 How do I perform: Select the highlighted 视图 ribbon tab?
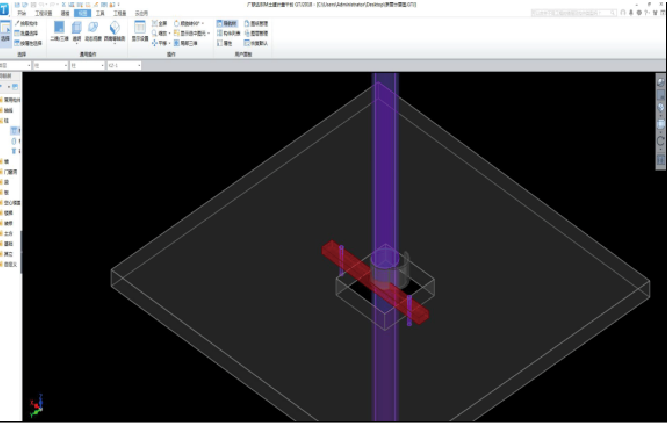click(83, 13)
